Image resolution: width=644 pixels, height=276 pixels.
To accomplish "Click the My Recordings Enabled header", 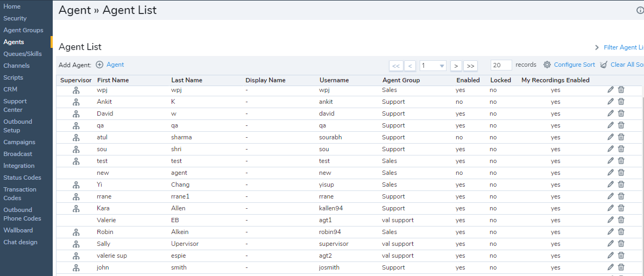I will click(555, 81).
